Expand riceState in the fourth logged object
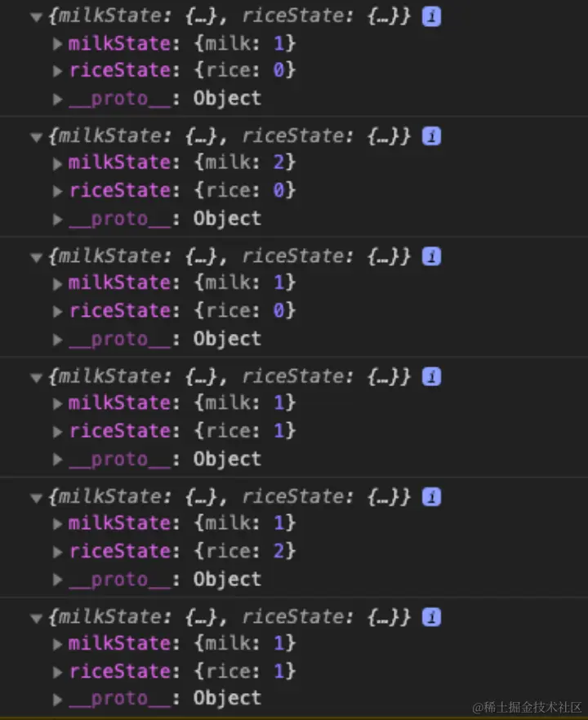 click(57, 432)
